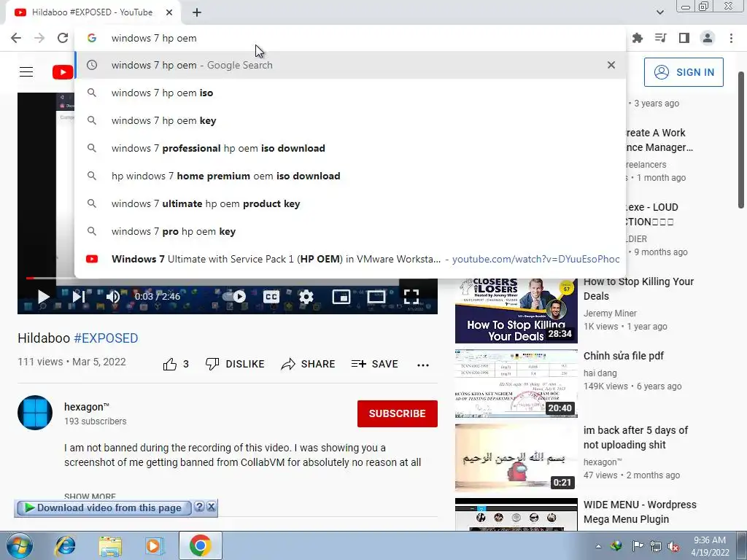Open Windows Start menu
The width and height of the screenshot is (747, 560).
coord(20,545)
